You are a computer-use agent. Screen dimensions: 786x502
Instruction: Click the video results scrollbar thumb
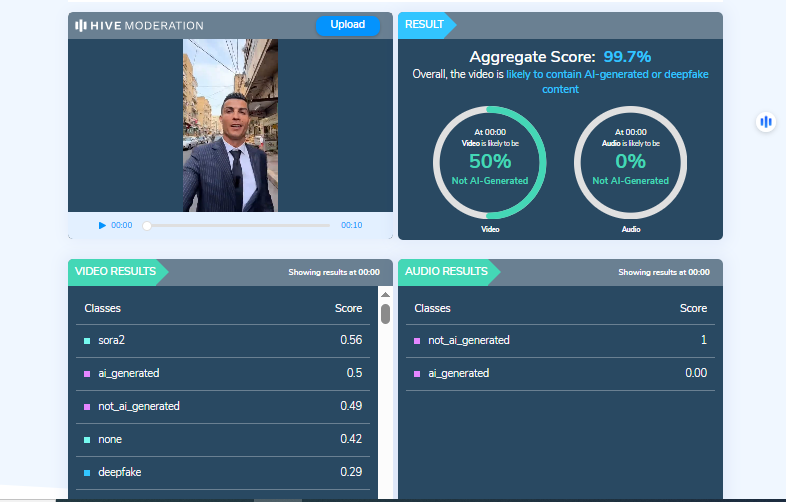(x=385, y=314)
